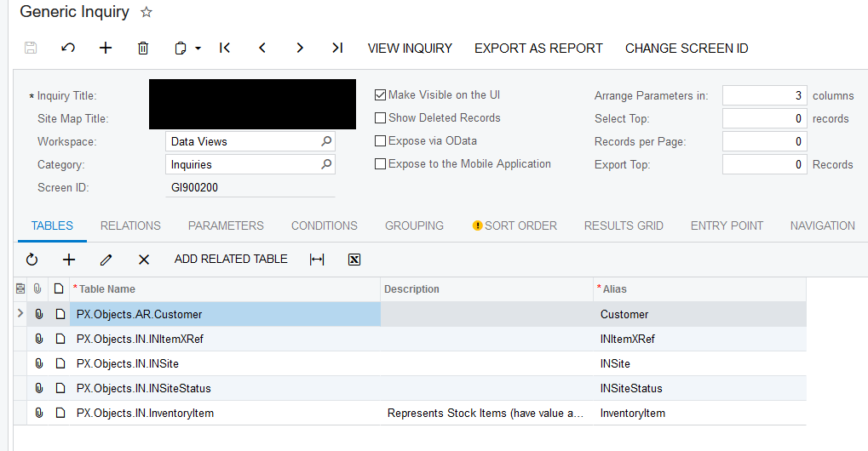Click the Export Top field
The height and width of the screenshot is (451, 868).
(x=764, y=164)
